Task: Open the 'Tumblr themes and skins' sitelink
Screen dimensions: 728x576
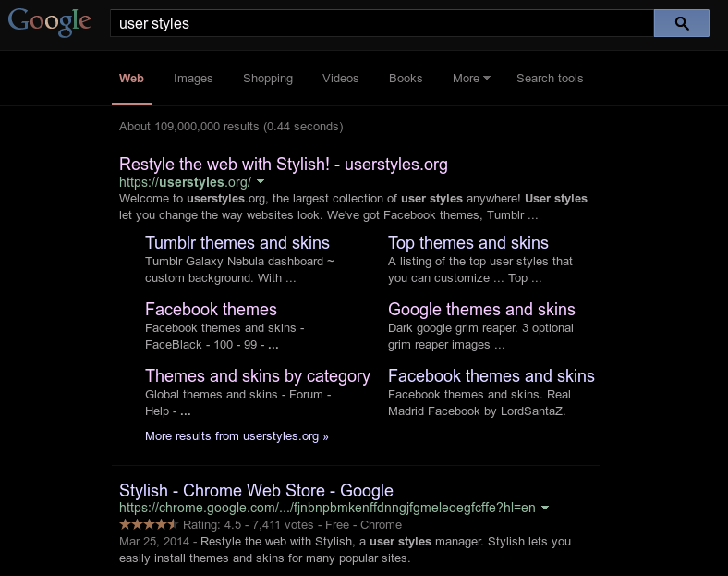Action: (x=237, y=243)
